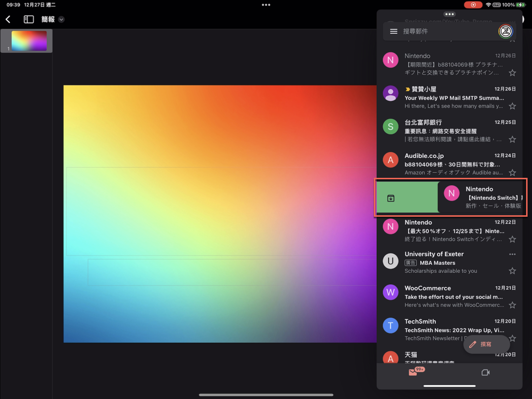Open the MBA Masters ad text
This screenshot has height=399, width=532.
437,263
